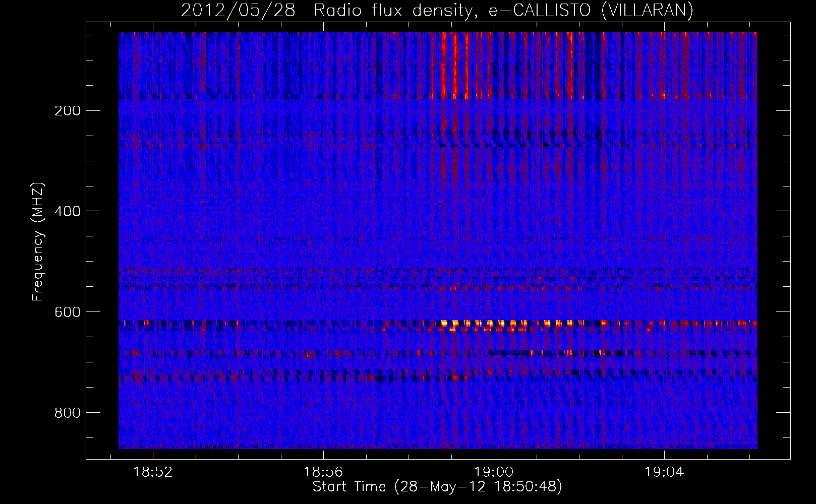Image resolution: width=816 pixels, height=504 pixels.
Task: Click the 19:04 time tick label
Action: pyautogui.click(x=664, y=472)
